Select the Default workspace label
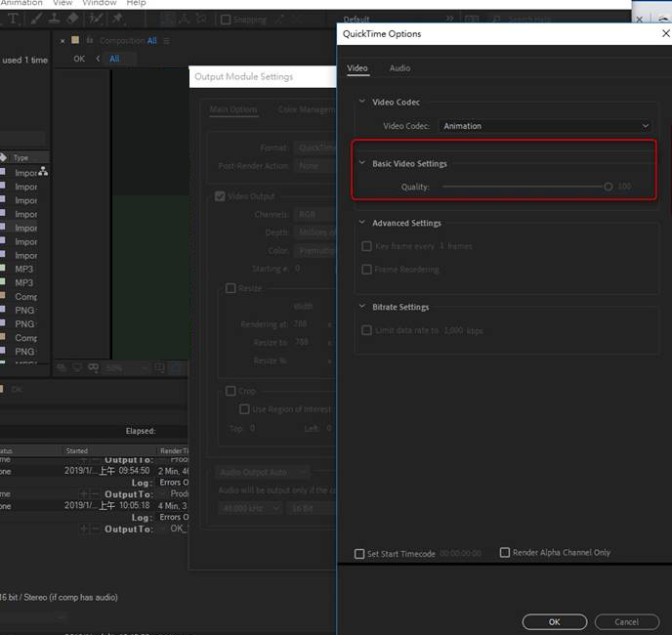The image size is (672, 635). (357, 20)
